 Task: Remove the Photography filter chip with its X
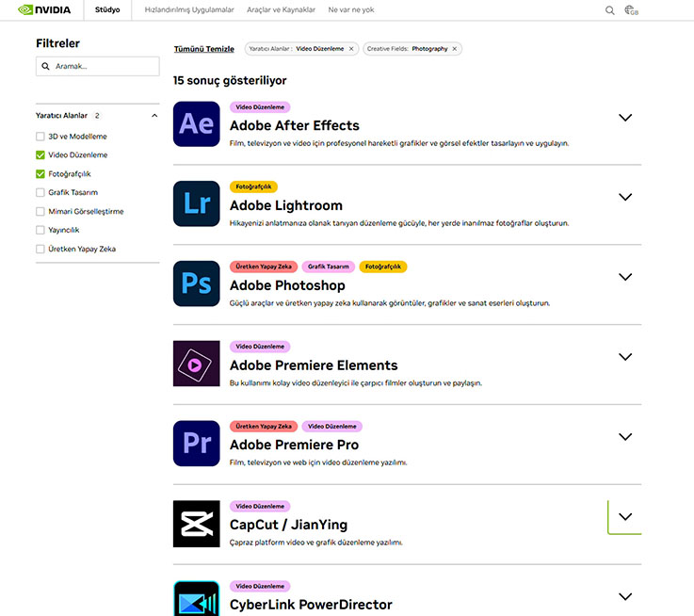pyautogui.click(x=455, y=49)
